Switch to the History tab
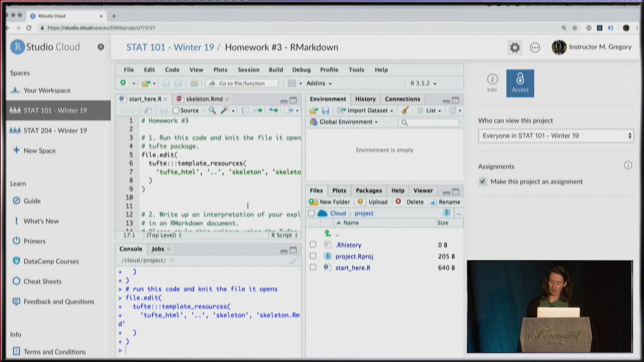This screenshot has width=644, height=362. point(366,99)
